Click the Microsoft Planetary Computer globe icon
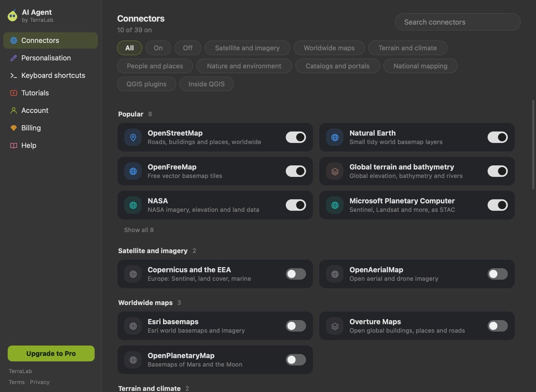Screen dimensions: 536x392 [x=335, y=205]
